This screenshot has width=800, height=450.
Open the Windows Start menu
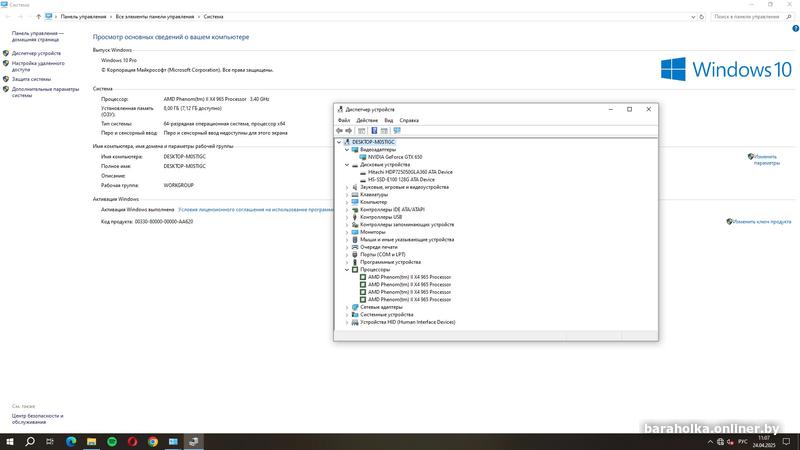(10, 441)
